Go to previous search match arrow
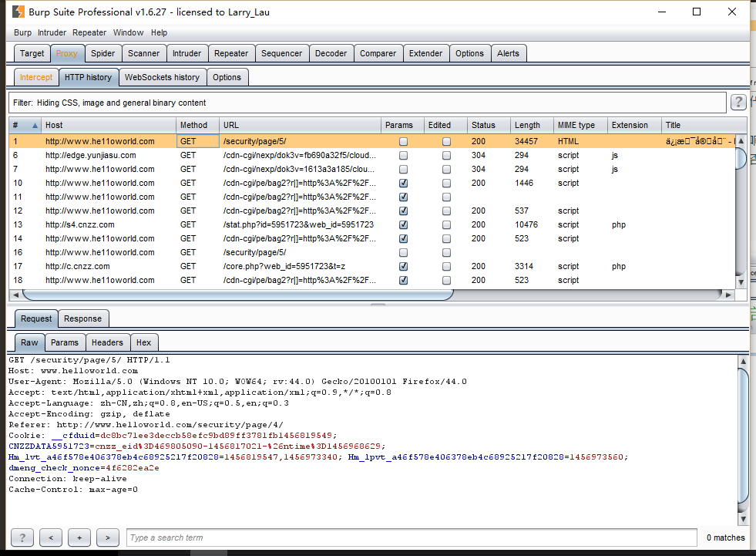This screenshot has width=756, height=556. (x=51, y=537)
